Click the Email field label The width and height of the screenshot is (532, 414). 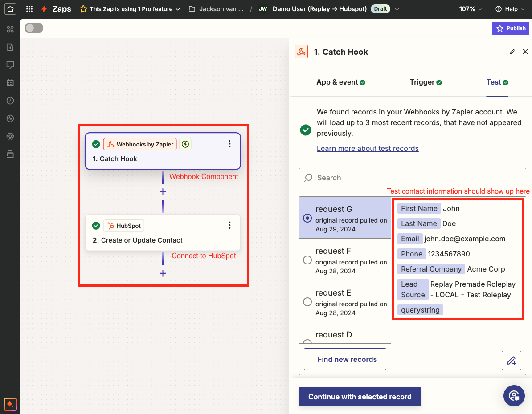tap(410, 239)
